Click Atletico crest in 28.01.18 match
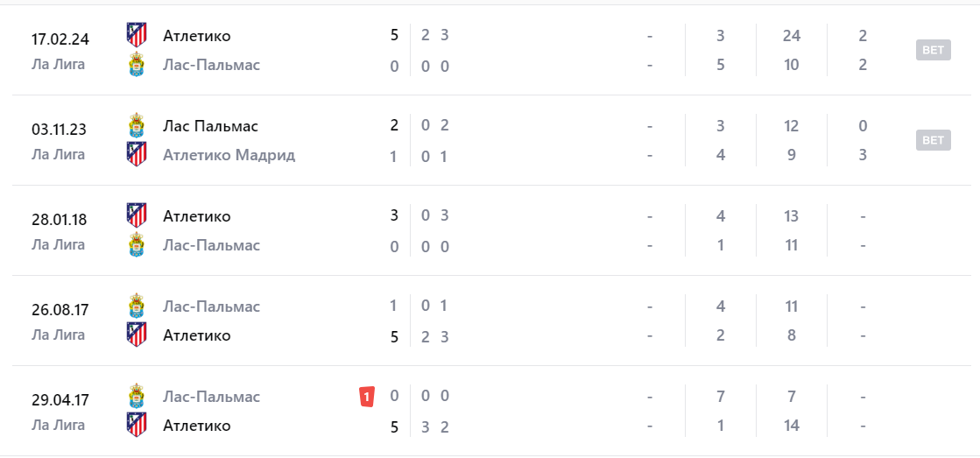980x458 pixels. click(136, 215)
